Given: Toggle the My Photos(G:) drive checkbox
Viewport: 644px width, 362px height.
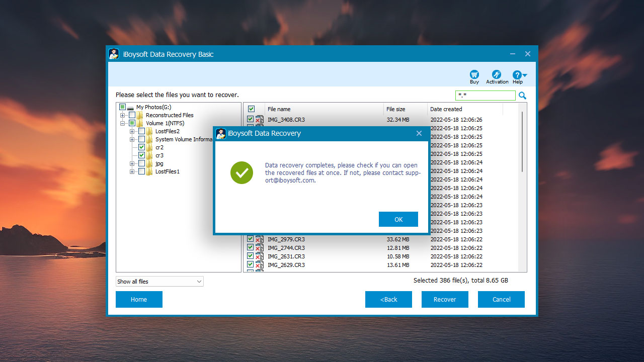Looking at the screenshot, I should 122,107.
